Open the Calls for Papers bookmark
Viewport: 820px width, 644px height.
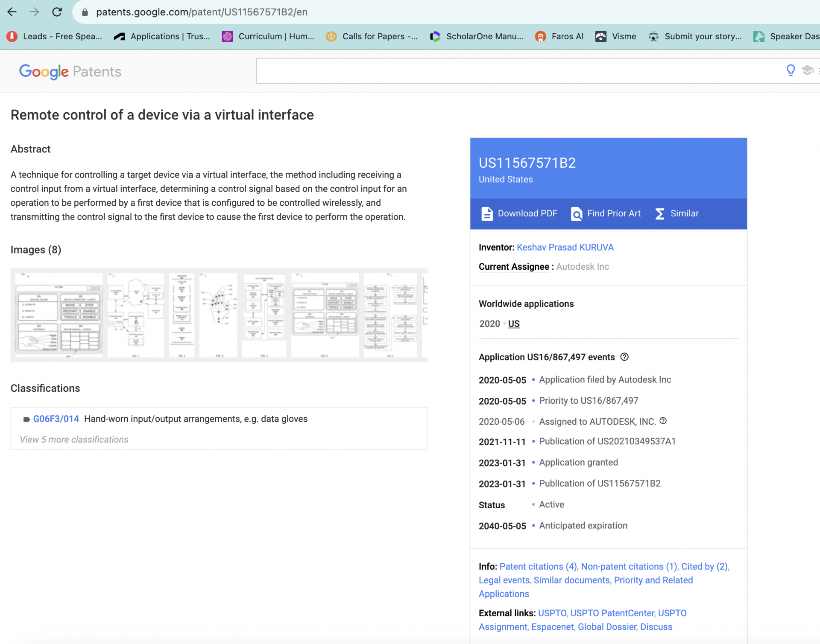pos(372,36)
